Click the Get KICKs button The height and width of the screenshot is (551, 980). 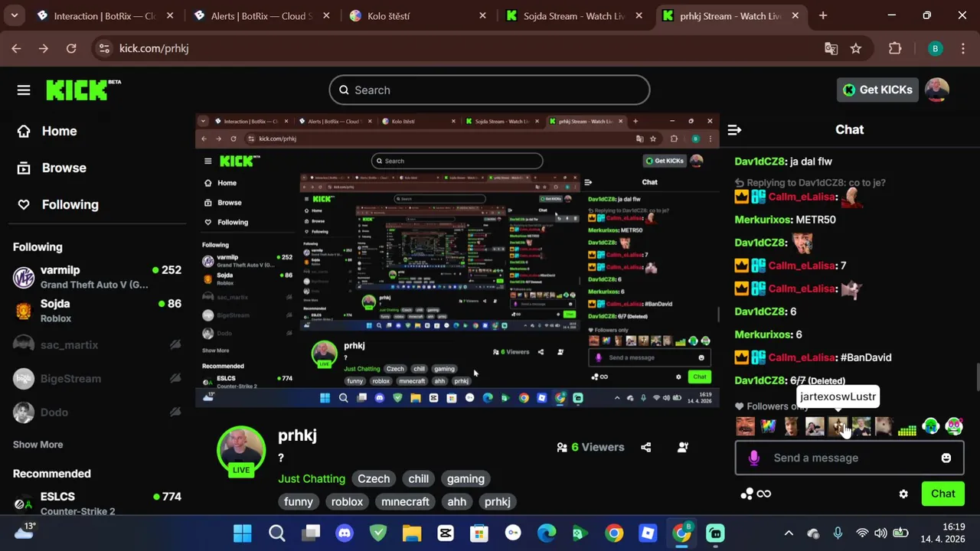click(877, 90)
